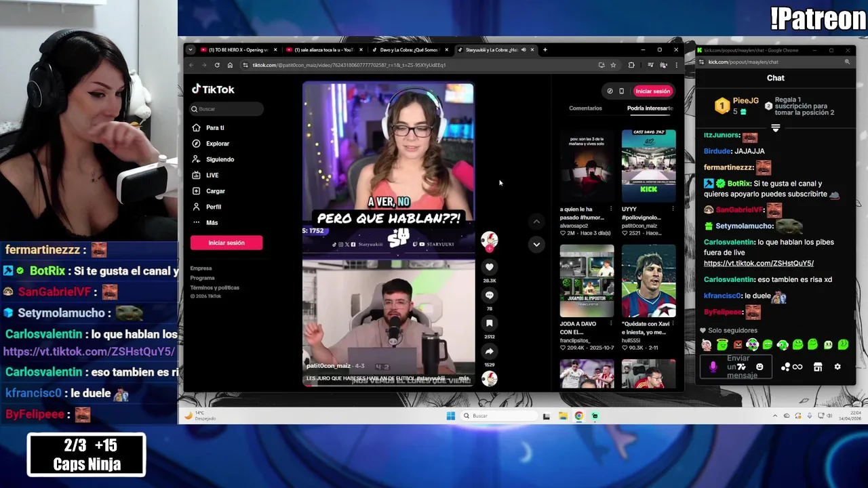The image size is (868, 488).
Task: Save the video with the bookmark icon
Action: click(x=489, y=323)
